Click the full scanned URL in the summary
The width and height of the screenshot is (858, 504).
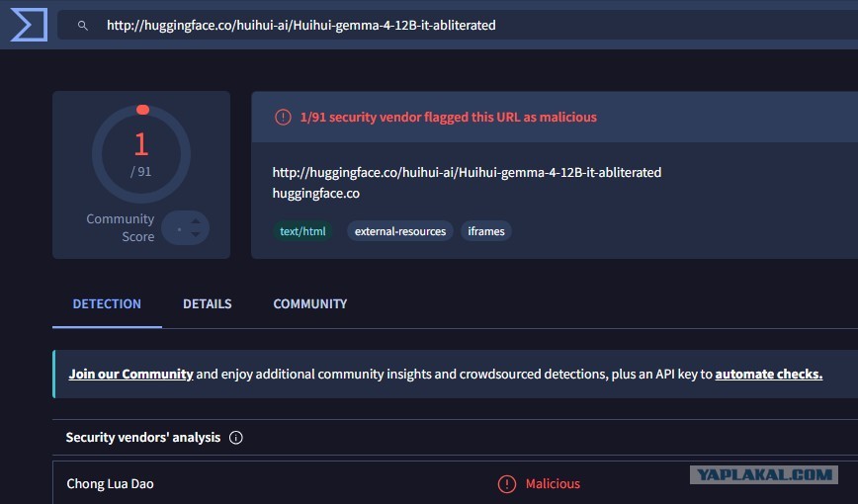click(x=467, y=172)
